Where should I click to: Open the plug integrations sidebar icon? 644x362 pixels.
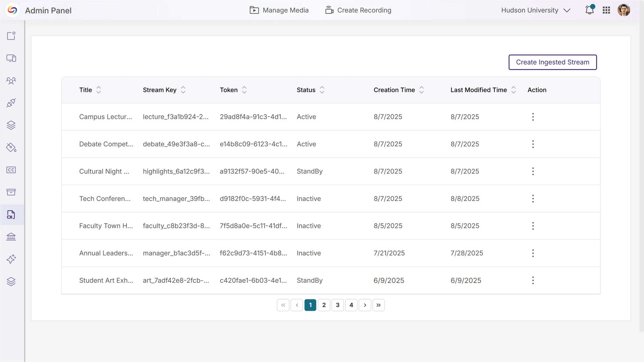[x=11, y=103]
